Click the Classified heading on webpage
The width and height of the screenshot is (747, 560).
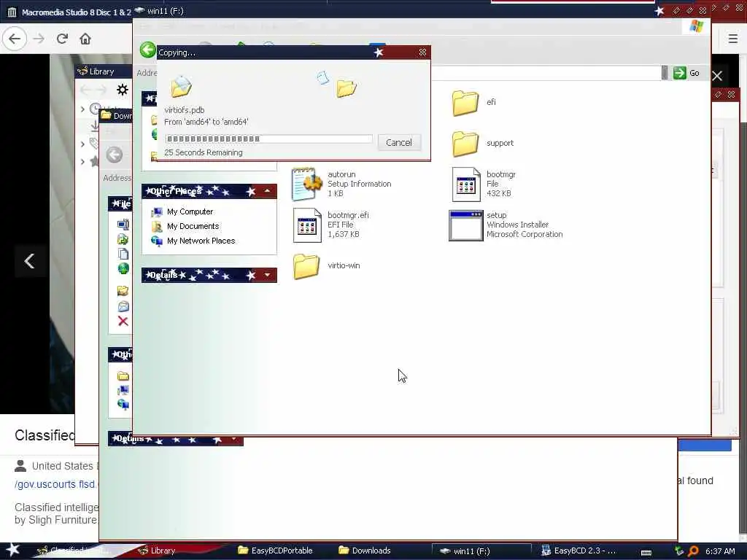44,435
